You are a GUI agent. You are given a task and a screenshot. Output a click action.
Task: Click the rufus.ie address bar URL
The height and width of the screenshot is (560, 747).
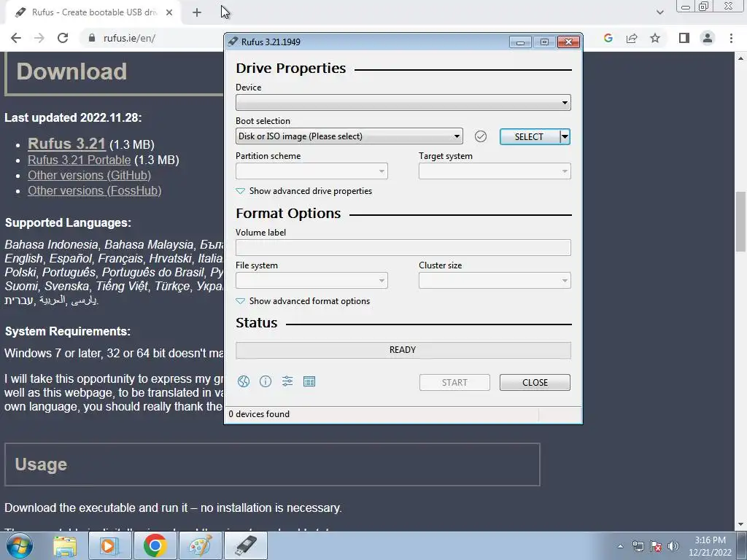point(129,38)
